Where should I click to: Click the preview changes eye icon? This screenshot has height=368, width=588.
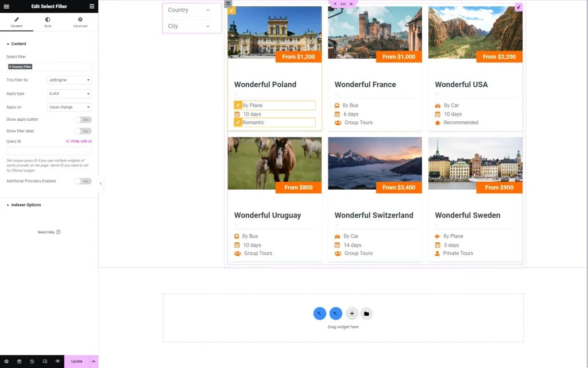pyautogui.click(x=58, y=361)
